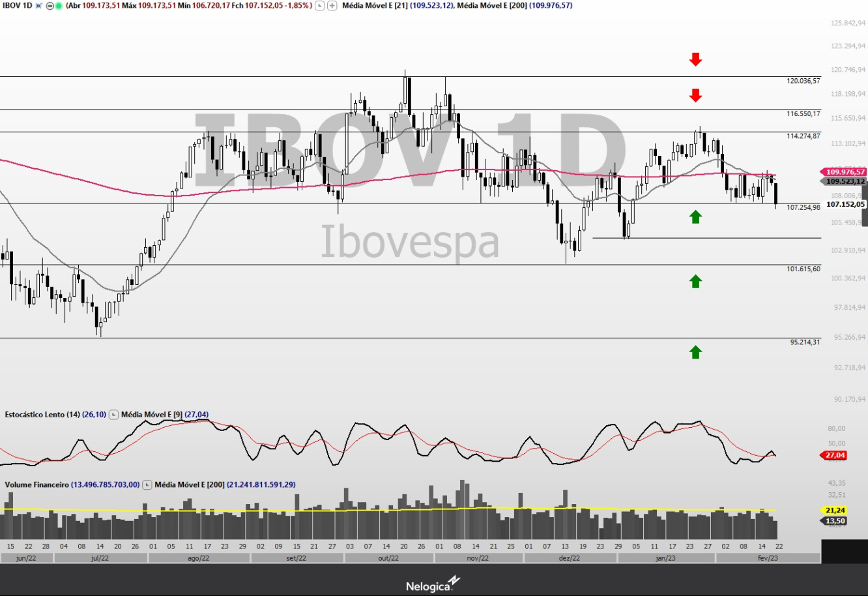Click ago/22 on the time axis

click(199, 558)
